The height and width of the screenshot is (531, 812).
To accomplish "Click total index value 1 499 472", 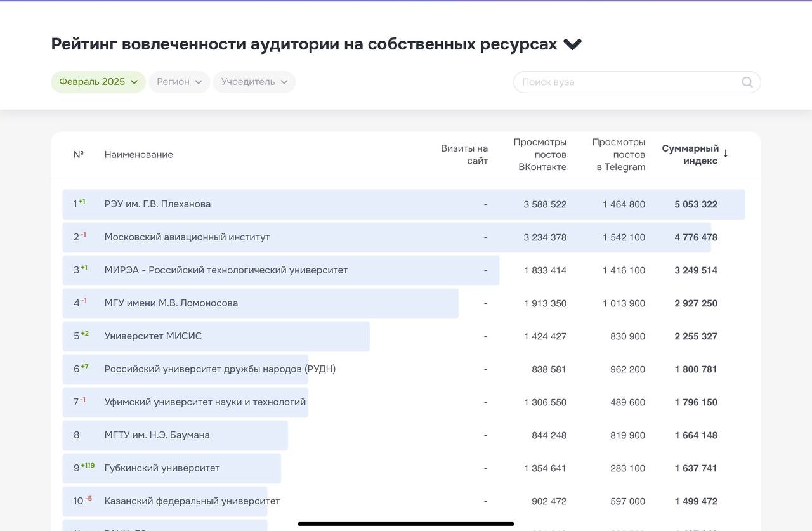I will coord(696,501).
